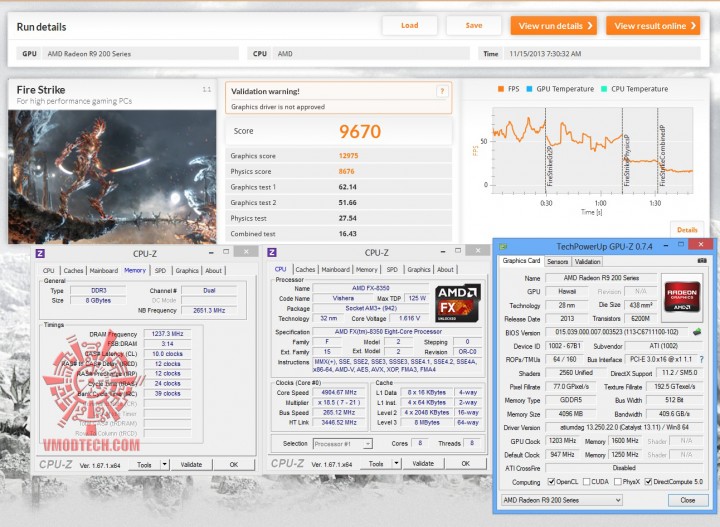Select SPD tab in CPU-Z Memory window

coord(160,270)
